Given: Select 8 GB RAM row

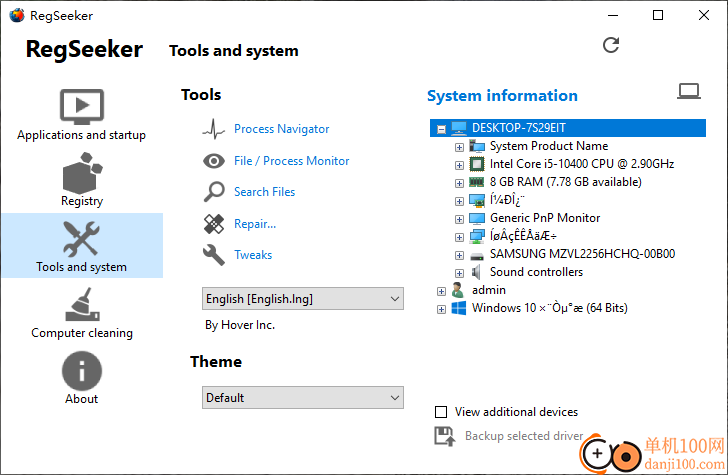Looking at the screenshot, I should click(x=566, y=182).
